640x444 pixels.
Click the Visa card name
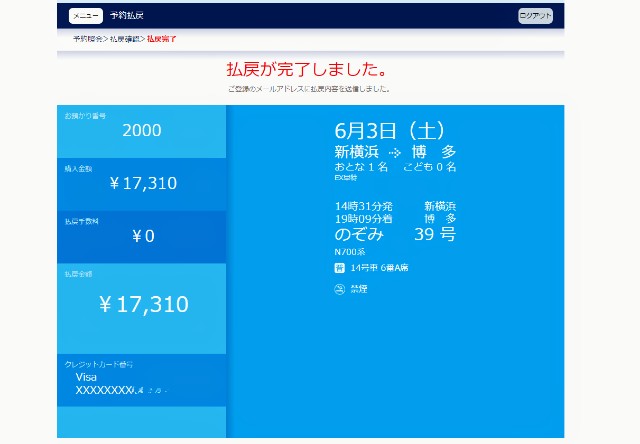(x=86, y=377)
